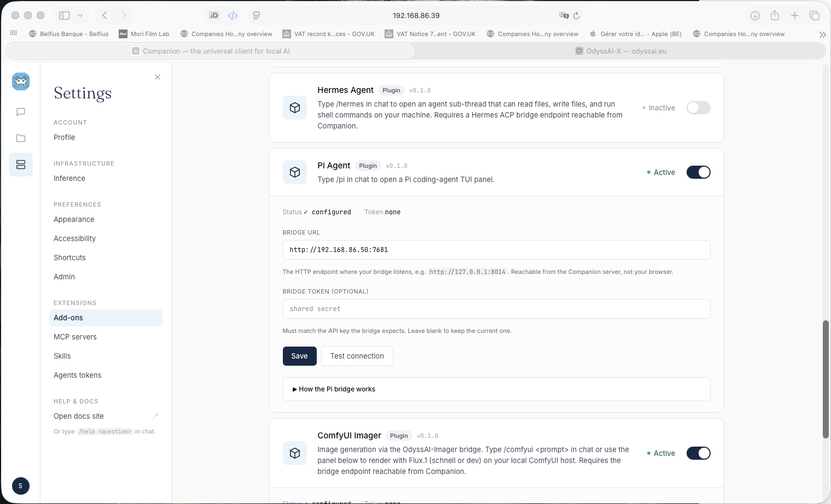Show more bookmarks with double chevron

(822, 34)
